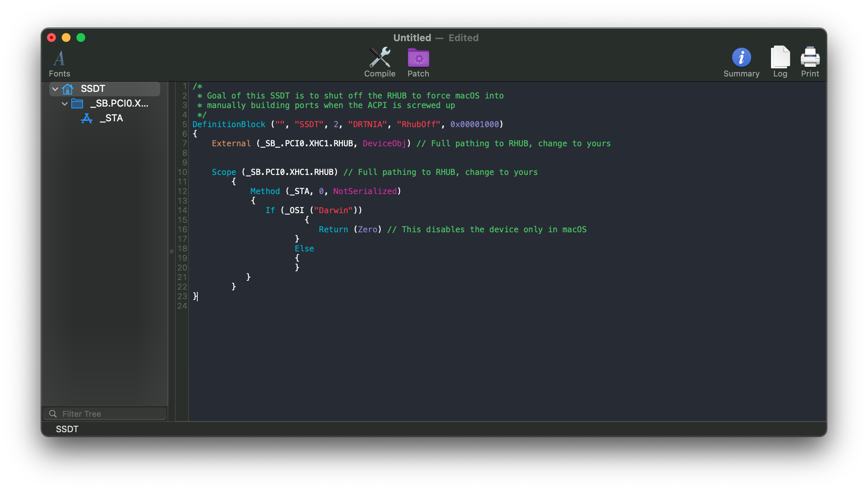Open the Patch folder icon

pyautogui.click(x=418, y=58)
